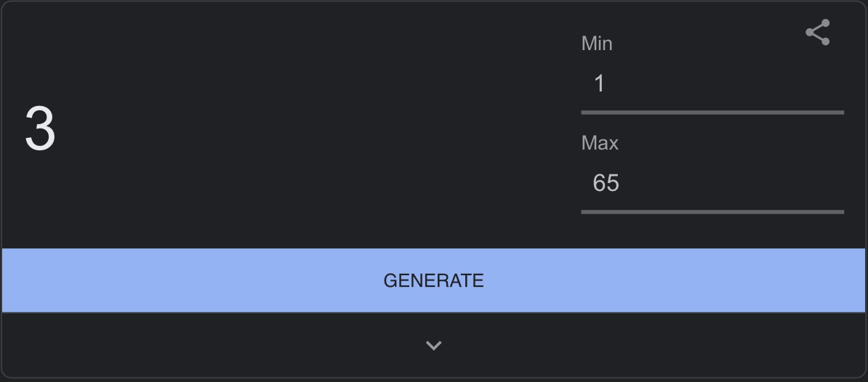Screen dimensions: 868x382
Task: Open sharing options for the random number
Action: point(818,33)
